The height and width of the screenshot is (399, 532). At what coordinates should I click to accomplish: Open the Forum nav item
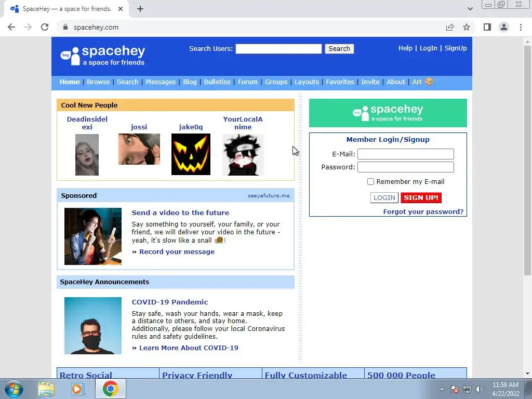[x=248, y=82]
